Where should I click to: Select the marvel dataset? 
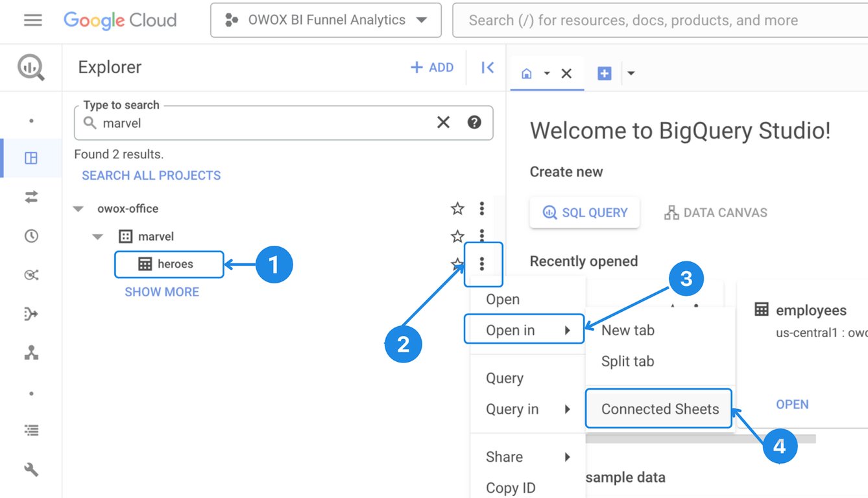point(156,237)
